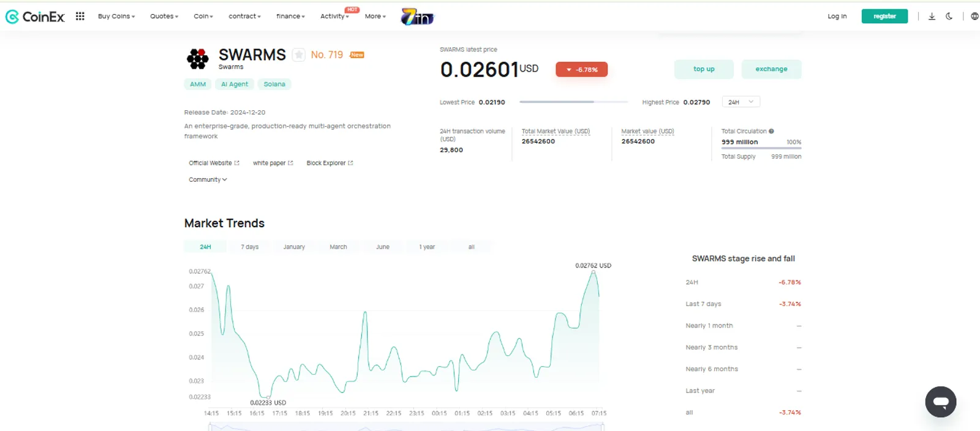980x431 pixels.
Task: Click the Solana tag
Action: 274,84
